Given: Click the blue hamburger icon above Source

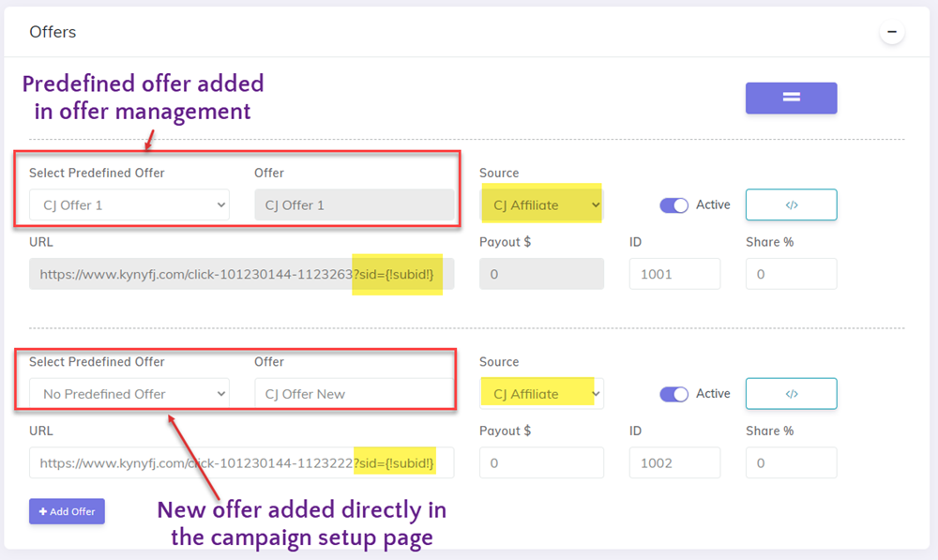Looking at the screenshot, I should tap(791, 98).
